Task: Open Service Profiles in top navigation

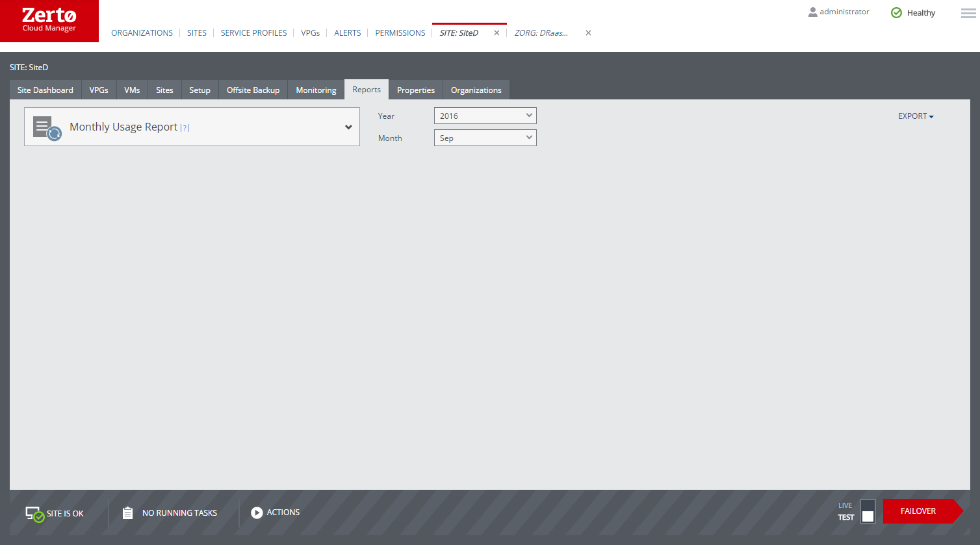Action: [253, 32]
